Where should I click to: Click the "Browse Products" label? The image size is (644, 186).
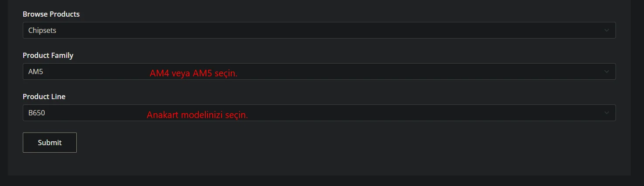[x=51, y=14]
